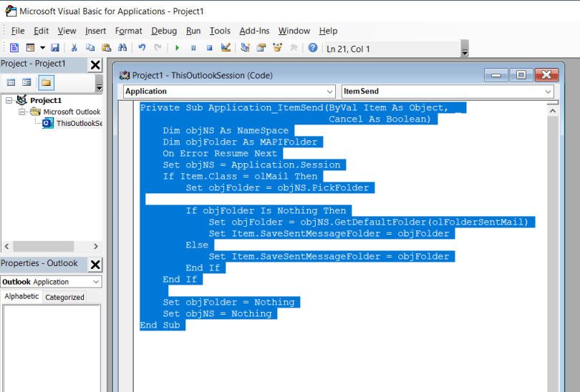Open help via the question mark icon
The height and width of the screenshot is (392, 580).
tap(312, 48)
